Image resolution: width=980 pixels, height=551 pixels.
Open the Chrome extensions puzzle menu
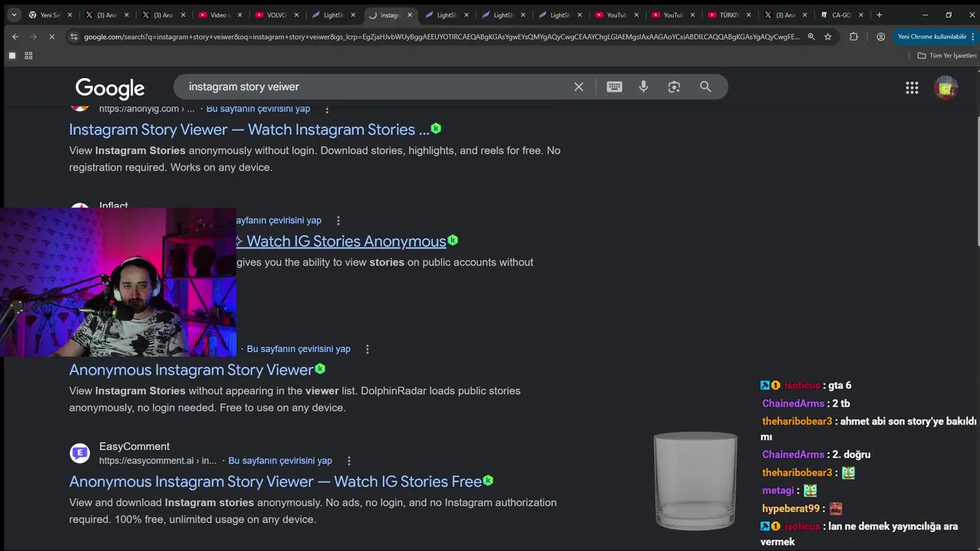pyautogui.click(x=854, y=37)
